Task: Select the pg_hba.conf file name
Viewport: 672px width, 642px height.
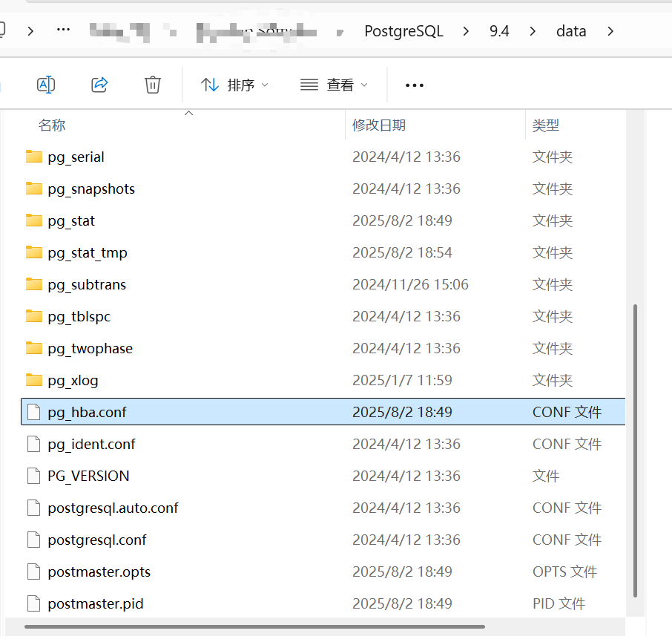Action: pyautogui.click(x=87, y=413)
